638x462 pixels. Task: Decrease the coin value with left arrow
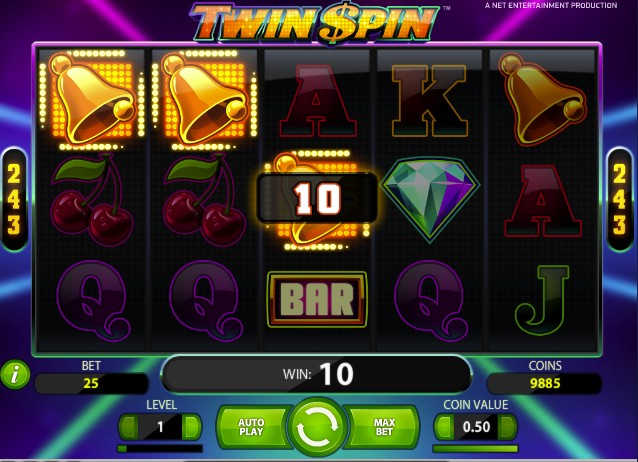click(444, 427)
